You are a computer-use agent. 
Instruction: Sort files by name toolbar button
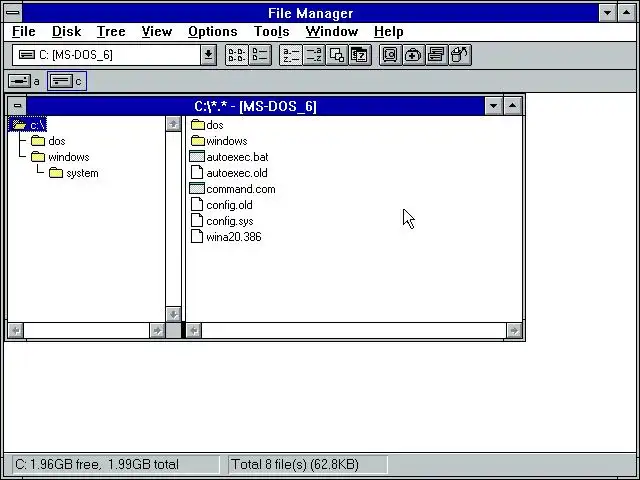tap(291, 55)
